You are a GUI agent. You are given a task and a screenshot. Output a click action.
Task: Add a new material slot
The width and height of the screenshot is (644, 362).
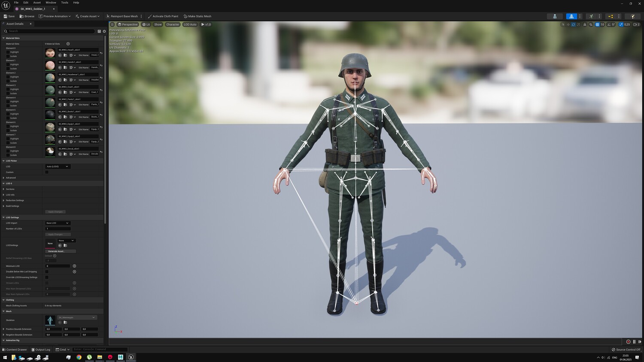tap(68, 44)
